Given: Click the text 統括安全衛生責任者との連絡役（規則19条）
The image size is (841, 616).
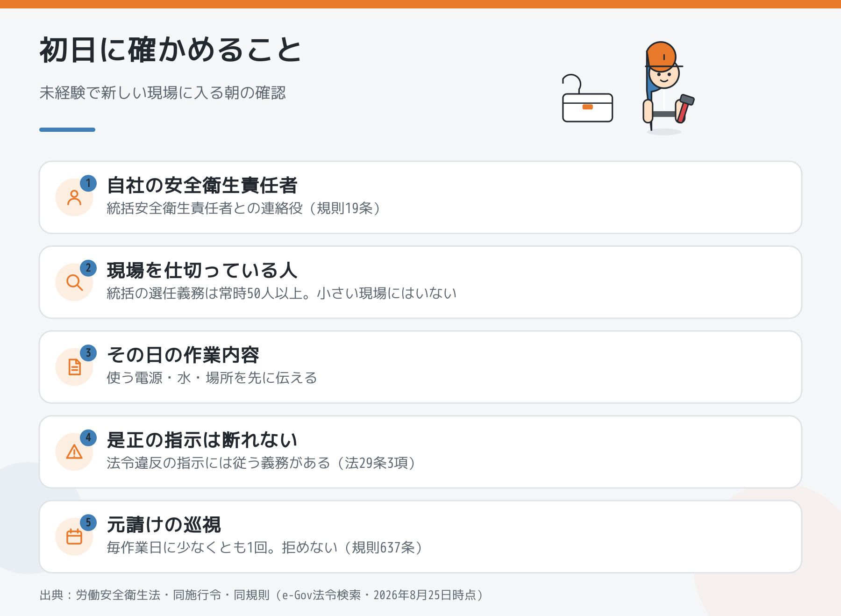Looking at the screenshot, I should tap(244, 208).
